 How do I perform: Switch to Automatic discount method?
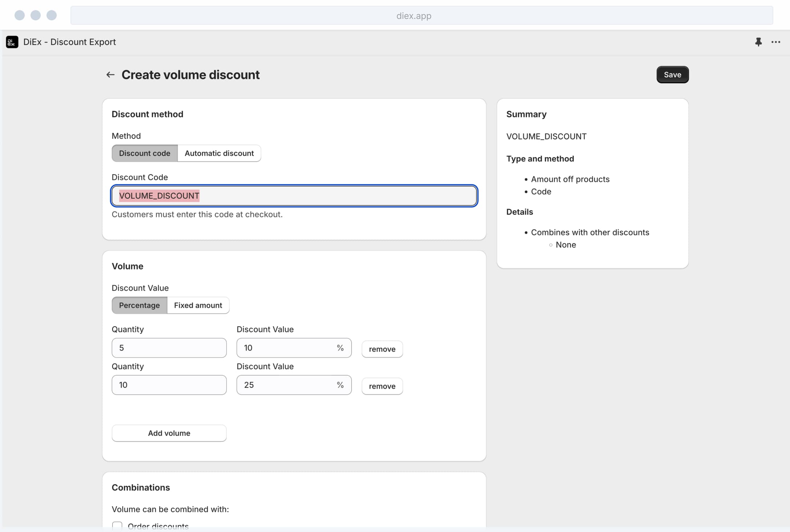point(219,153)
